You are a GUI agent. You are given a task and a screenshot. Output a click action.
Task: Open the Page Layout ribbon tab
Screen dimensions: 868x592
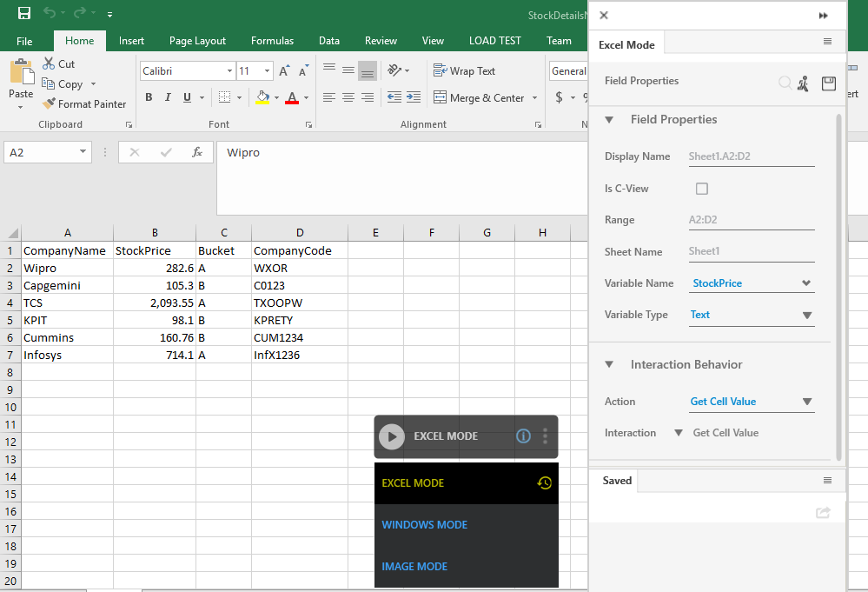click(x=197, y=41)
